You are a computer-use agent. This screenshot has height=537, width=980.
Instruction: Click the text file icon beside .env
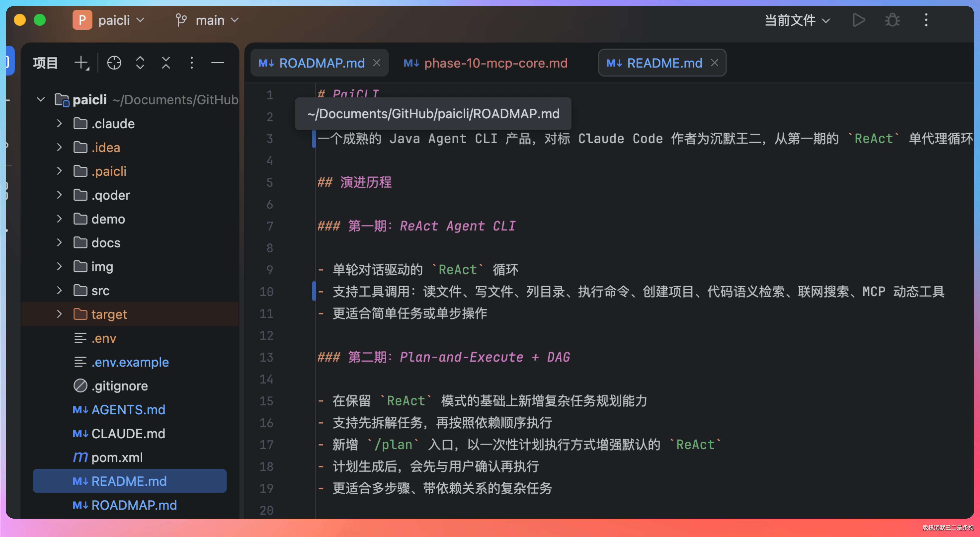click(80, 338)
